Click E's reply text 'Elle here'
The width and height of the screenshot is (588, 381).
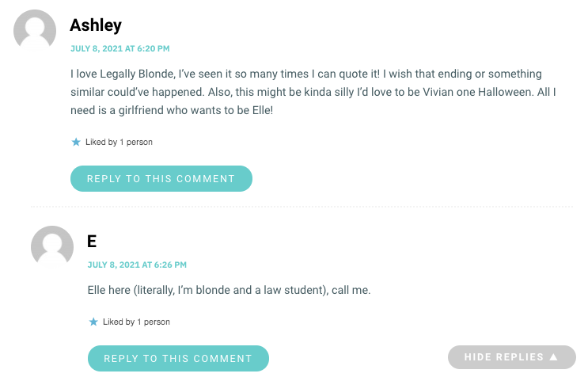(229, 290)
